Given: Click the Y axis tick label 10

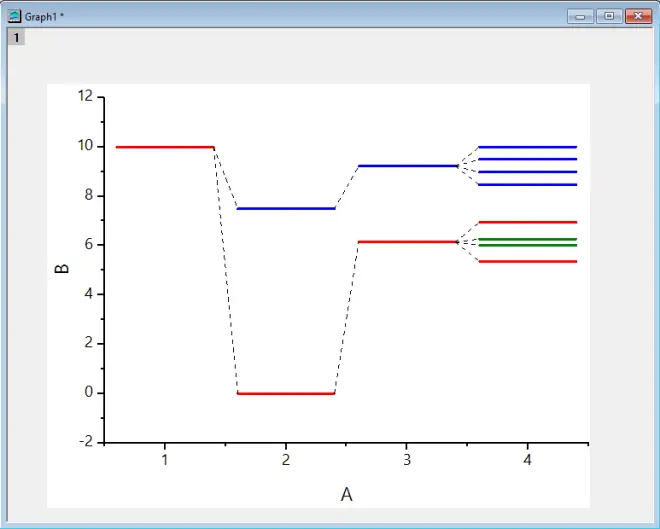Looking at the screenshot, I should pos(85,146).
